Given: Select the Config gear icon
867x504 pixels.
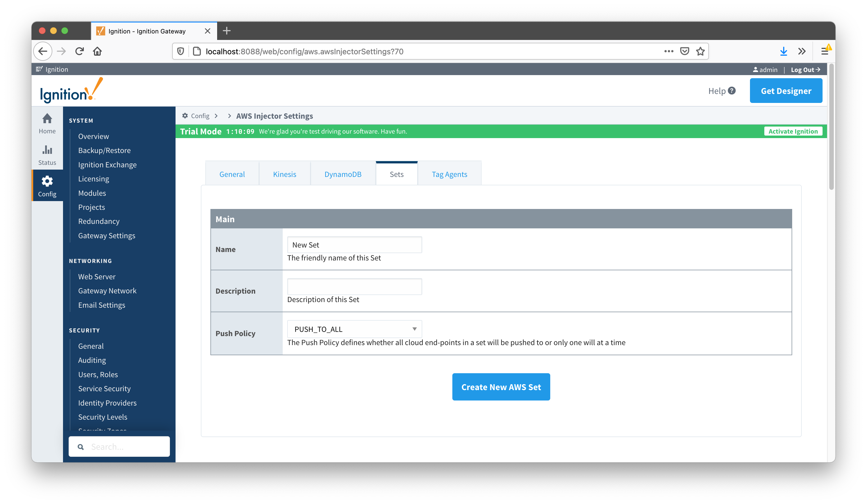Looking at the screenshot, I should tap(47, 181).
